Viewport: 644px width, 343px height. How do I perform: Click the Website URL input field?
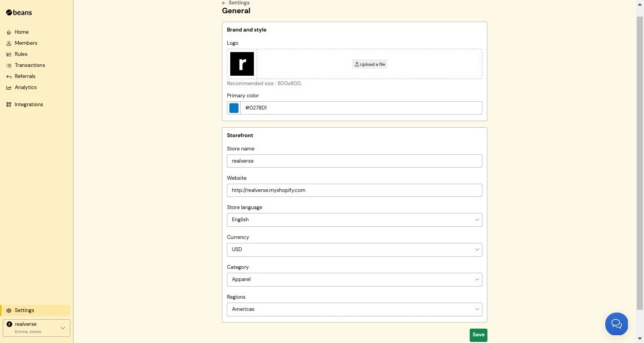point(355,190)
